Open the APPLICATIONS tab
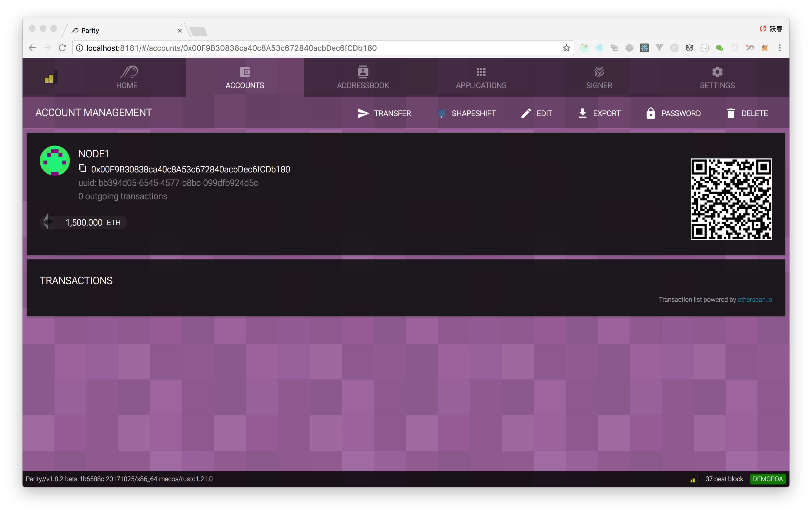The image size is (812, 514). tap(481, 78)
